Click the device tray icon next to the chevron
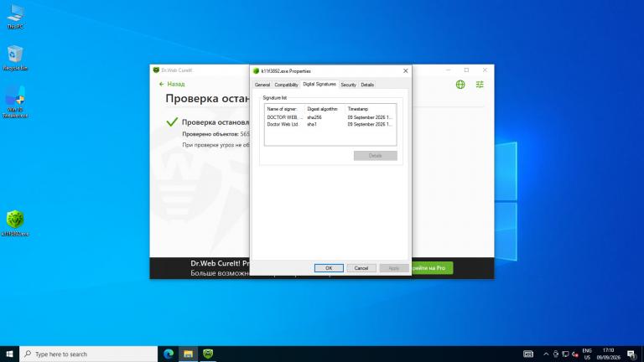The width and height of the screenshot is (644, 362). click(556, 354)
